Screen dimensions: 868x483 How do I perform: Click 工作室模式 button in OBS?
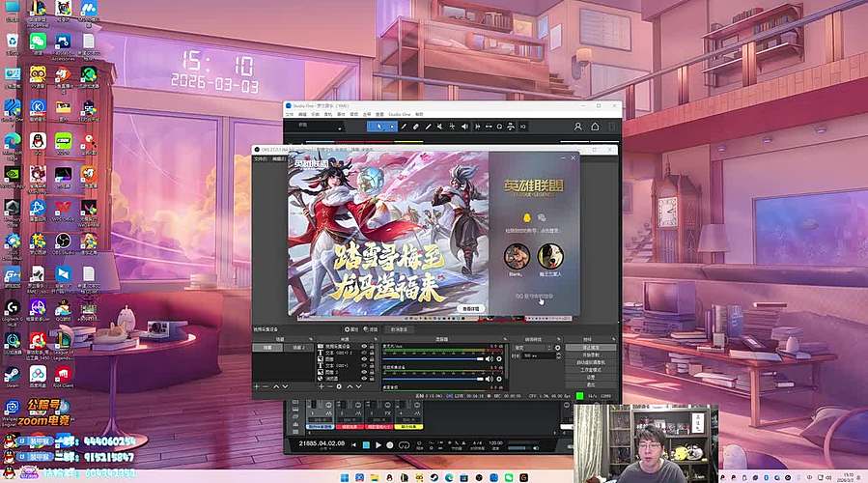coord(590,370)
